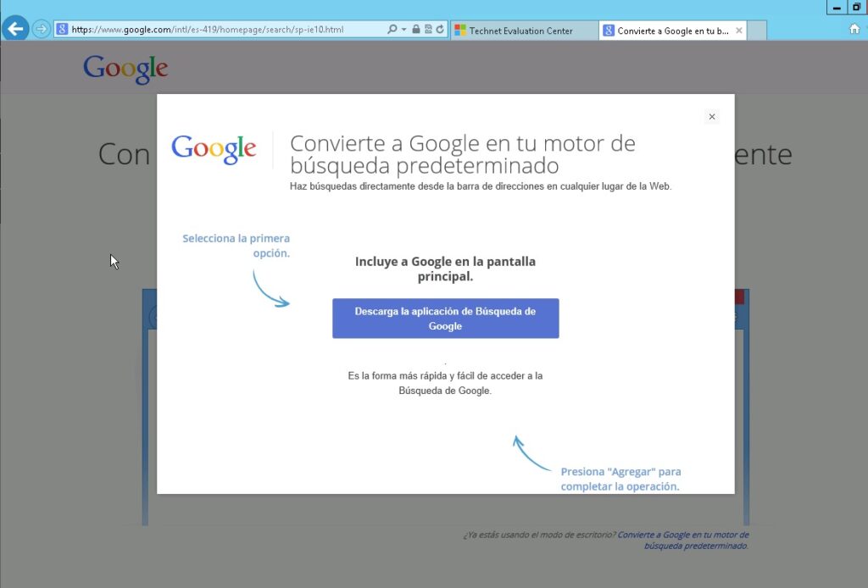
Task: Open a new tab with the blank tab button
Action: 757,31
